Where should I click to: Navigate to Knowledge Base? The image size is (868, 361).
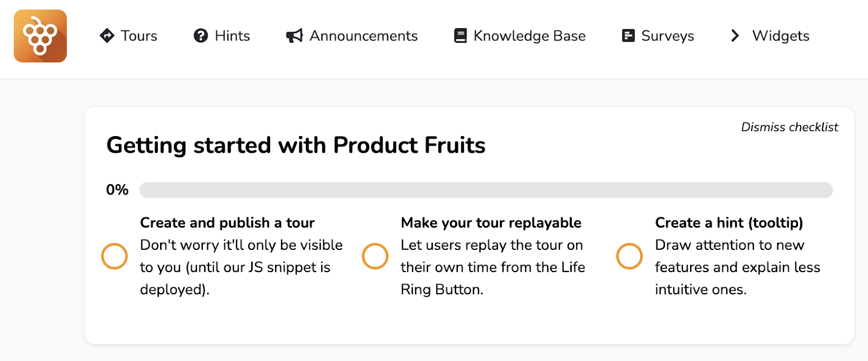pyautogui.click(x=529, y=36)
